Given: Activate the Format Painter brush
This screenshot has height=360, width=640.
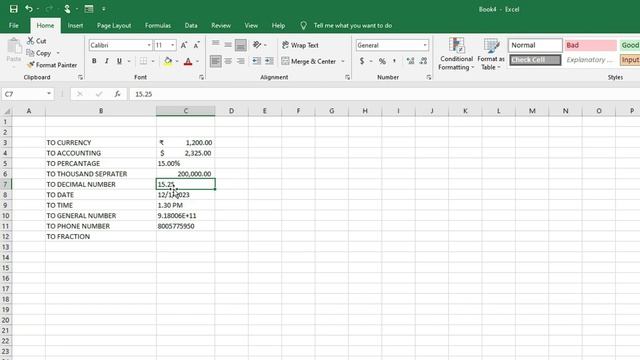Looking at the screenshot, I should point(30,65).
